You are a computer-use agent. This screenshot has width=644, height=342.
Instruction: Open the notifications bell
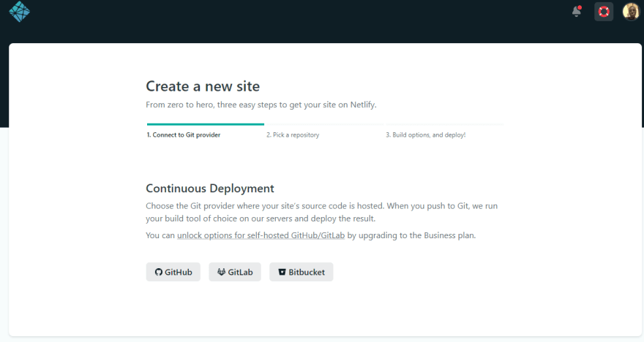[577, 12]
